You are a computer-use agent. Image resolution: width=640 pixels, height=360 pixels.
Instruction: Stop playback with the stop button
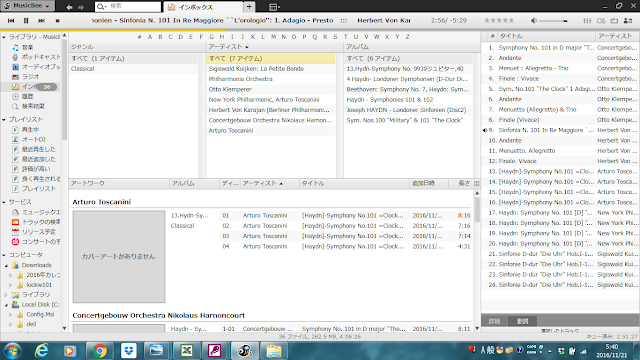click(x=58, y=20)
